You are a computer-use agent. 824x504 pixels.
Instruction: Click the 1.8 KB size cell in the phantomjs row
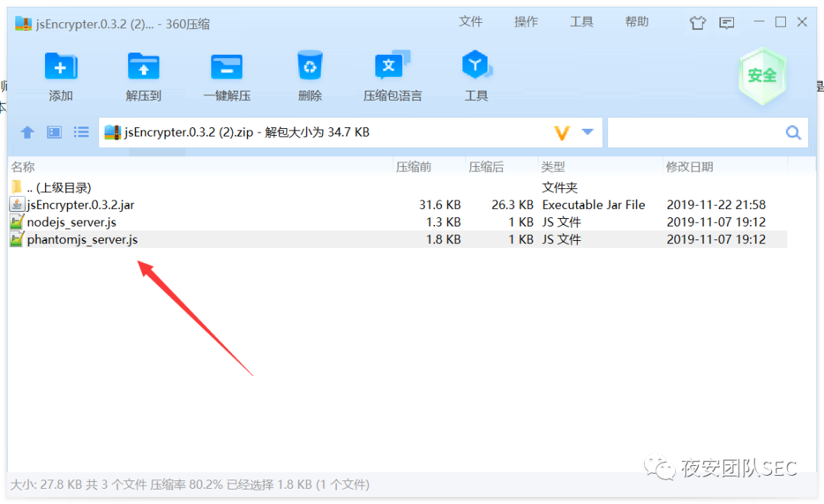pos(443,239)
